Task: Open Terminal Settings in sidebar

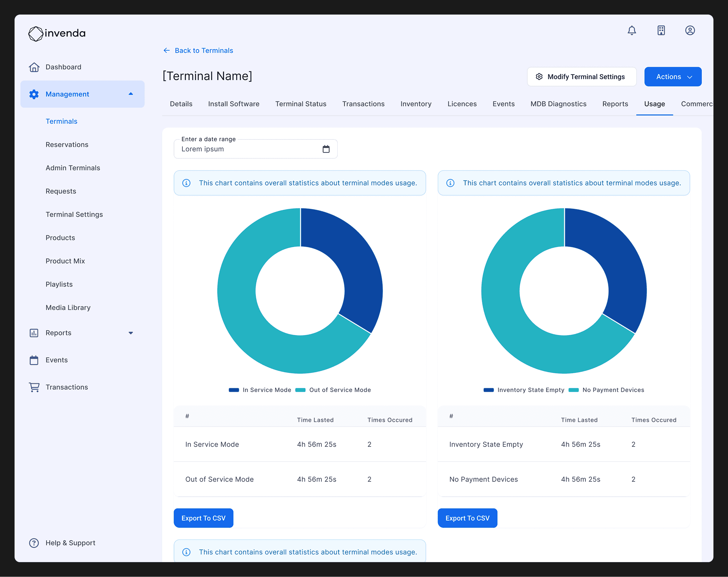Action: (74, 215)
